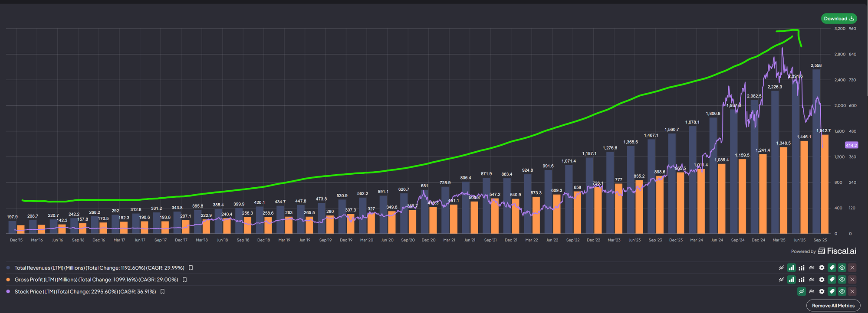Click the Stock Price line chart icon
The image size is (868, 313).
tap(801, 292)
